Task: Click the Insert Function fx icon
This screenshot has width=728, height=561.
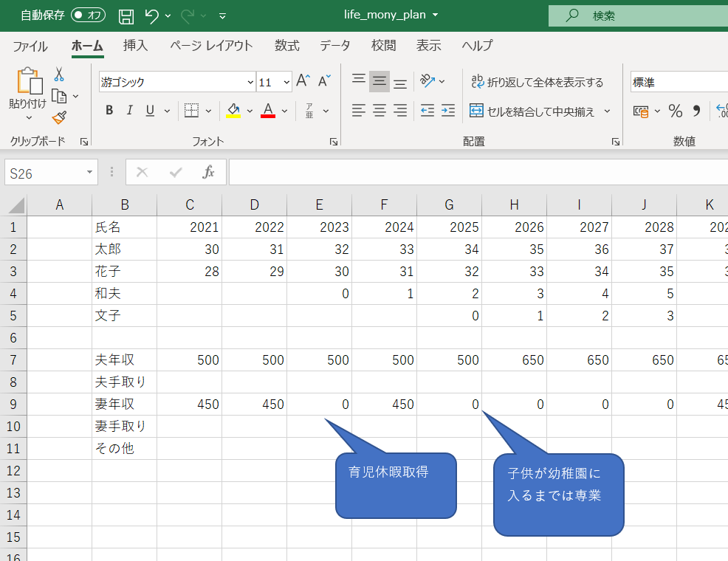Action: tap(208, 172)
